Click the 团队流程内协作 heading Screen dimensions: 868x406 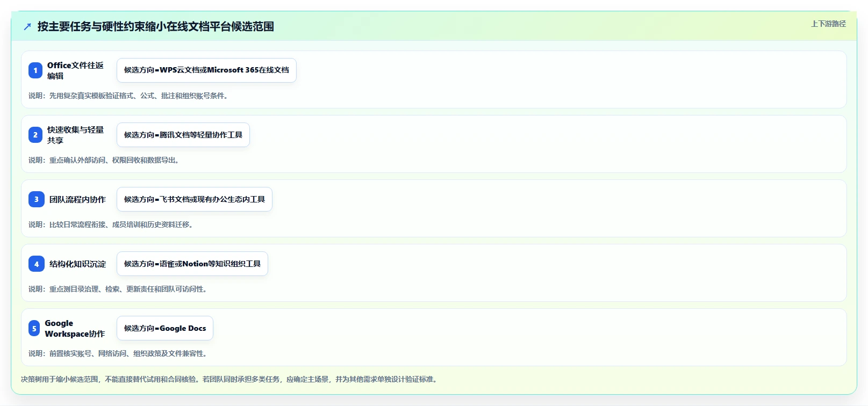(x=77, y=199)
